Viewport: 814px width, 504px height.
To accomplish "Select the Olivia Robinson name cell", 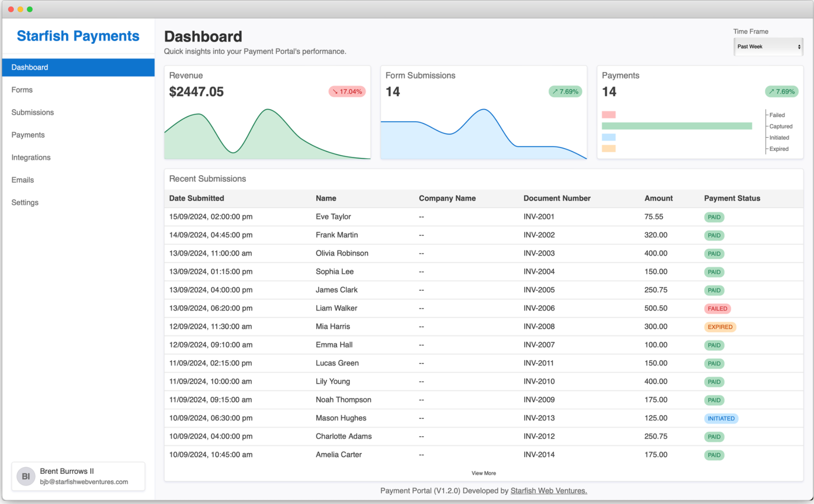I will coord(342,253).
